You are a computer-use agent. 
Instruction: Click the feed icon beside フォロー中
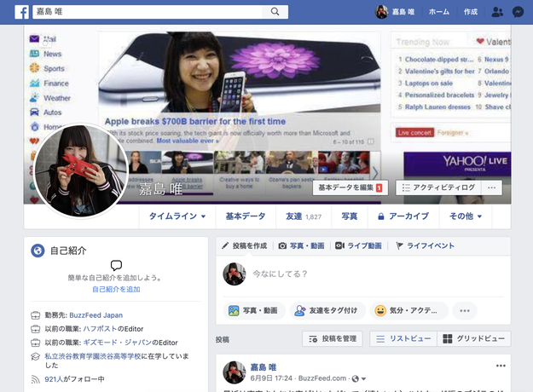coord(36,379)
